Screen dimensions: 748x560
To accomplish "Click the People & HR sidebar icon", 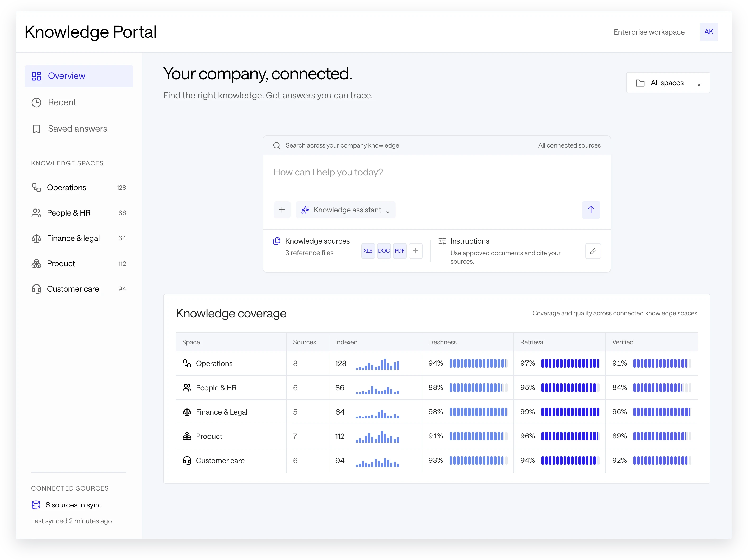I will point(36,213).
